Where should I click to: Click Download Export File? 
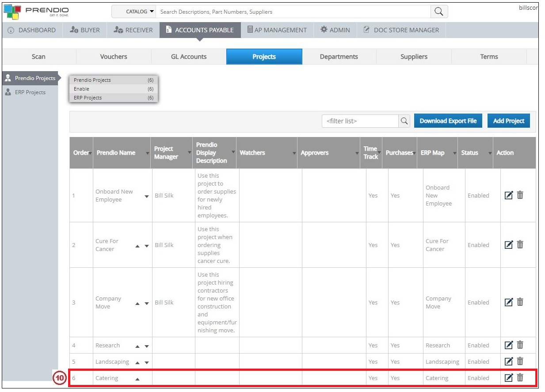(448, 121)
